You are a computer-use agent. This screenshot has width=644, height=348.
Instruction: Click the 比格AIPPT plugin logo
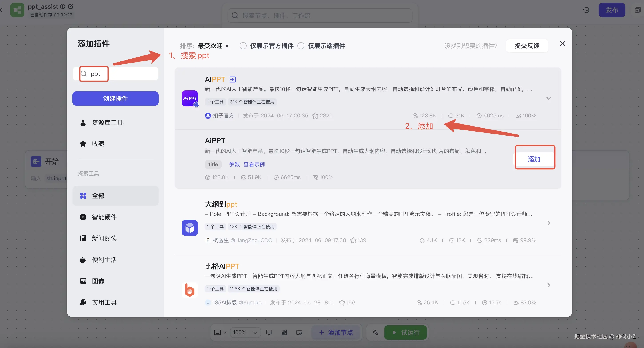coord(190,290)
